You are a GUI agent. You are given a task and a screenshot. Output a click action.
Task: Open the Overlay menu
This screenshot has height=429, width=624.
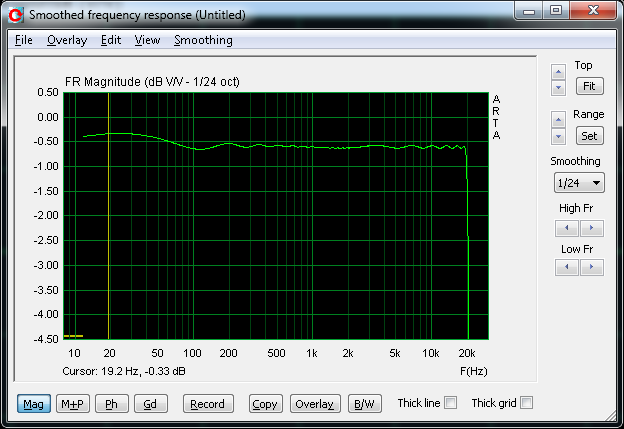pyautogui.click(x=67, y=40)
